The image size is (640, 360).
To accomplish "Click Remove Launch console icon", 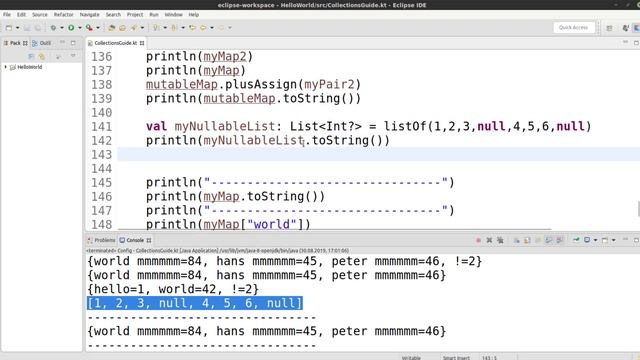I will coord(489,240).
